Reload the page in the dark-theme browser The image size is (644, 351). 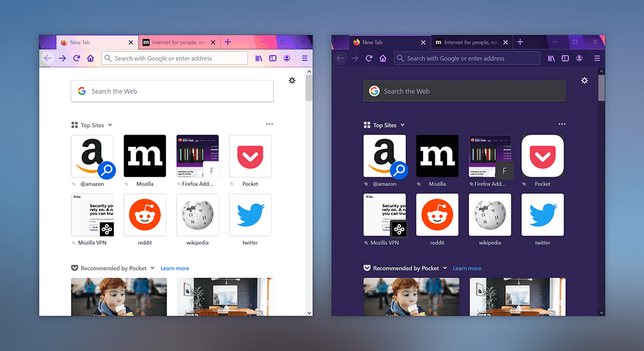(369, 59)
